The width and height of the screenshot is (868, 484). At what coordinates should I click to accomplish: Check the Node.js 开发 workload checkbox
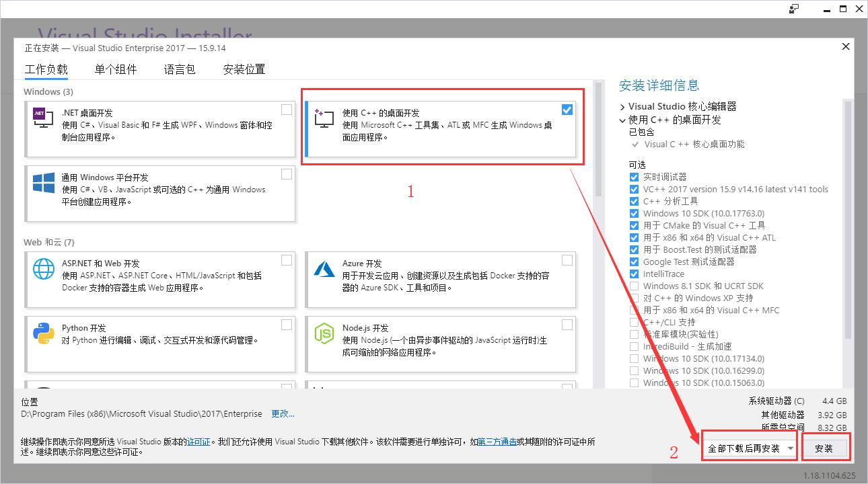pos(567,325)
